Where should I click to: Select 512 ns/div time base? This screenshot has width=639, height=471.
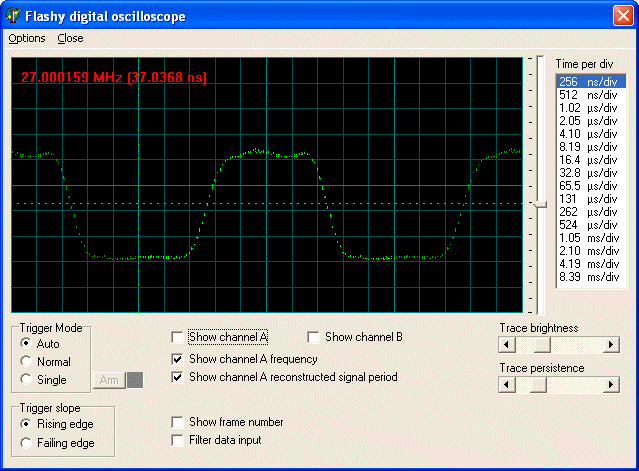point(591,95)
